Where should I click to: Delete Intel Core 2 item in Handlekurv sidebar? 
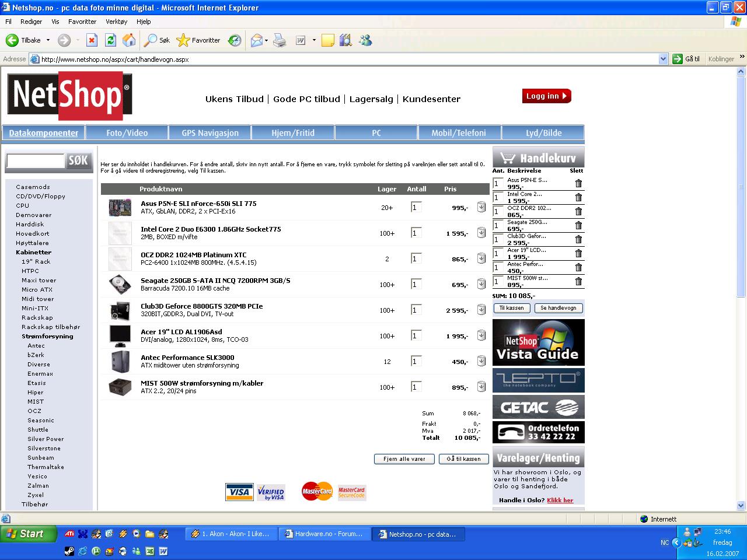coord(578,197)
